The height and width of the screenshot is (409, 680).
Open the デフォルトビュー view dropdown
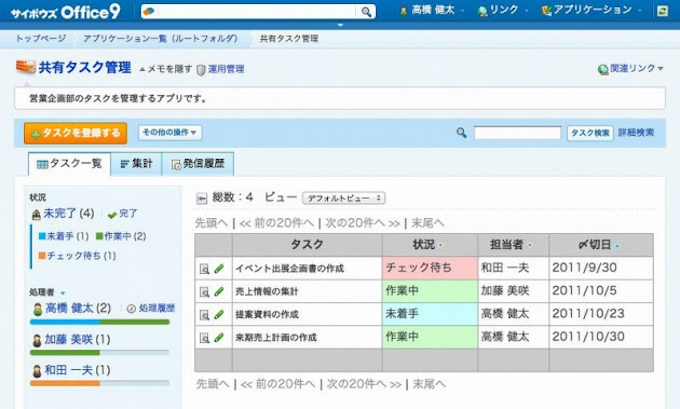(x=343, y=198)
